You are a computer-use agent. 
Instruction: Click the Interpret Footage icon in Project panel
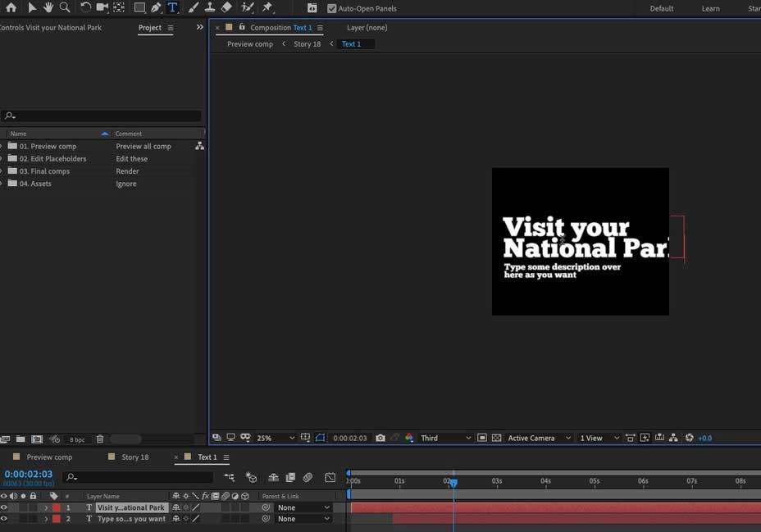tap(5, 439)
